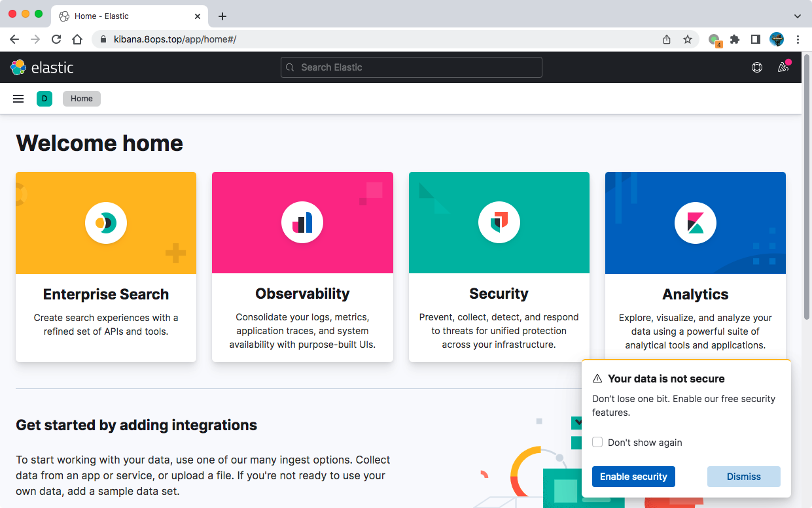Open the help menu lifebuoy icon

(x=757, y=67)
